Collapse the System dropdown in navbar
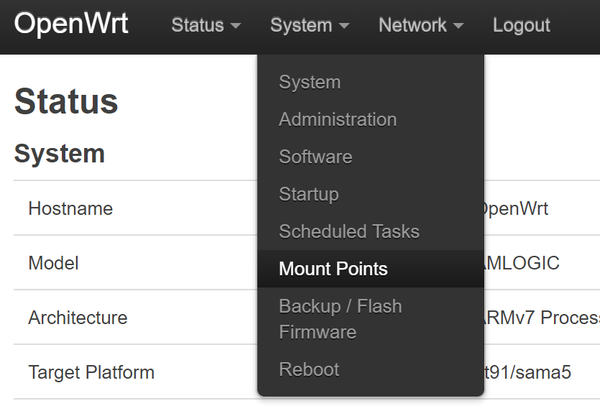 310,26
